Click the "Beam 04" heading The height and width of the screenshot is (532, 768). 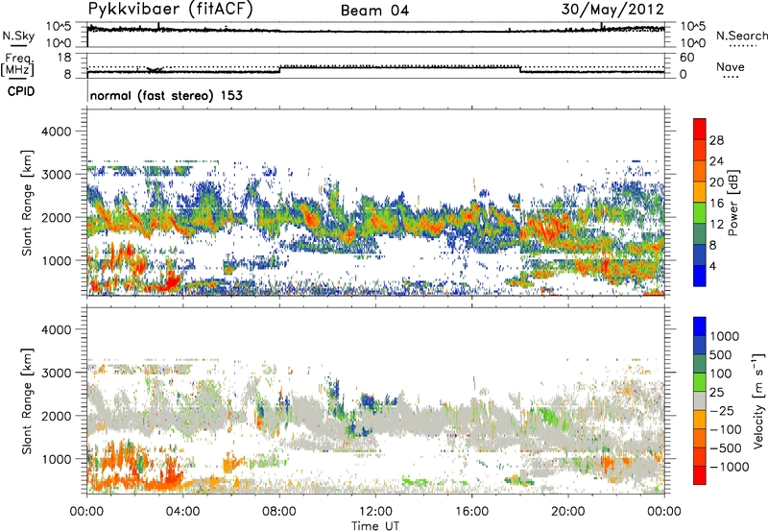point(374,11)
